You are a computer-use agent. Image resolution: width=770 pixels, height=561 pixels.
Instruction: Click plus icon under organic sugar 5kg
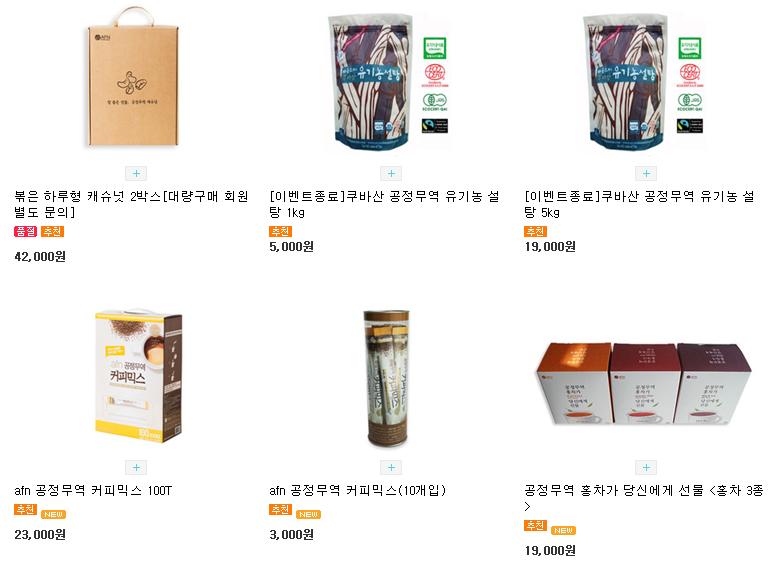point(646,173)
